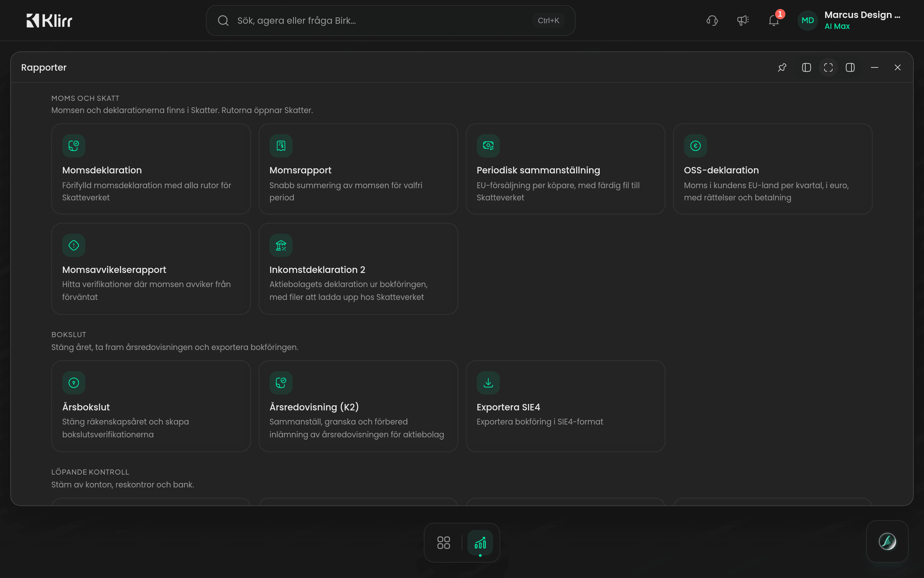The height and width of the screenshot is (578, 924).
Task: Click the Rapporter panel title
Action: (44, 68)
